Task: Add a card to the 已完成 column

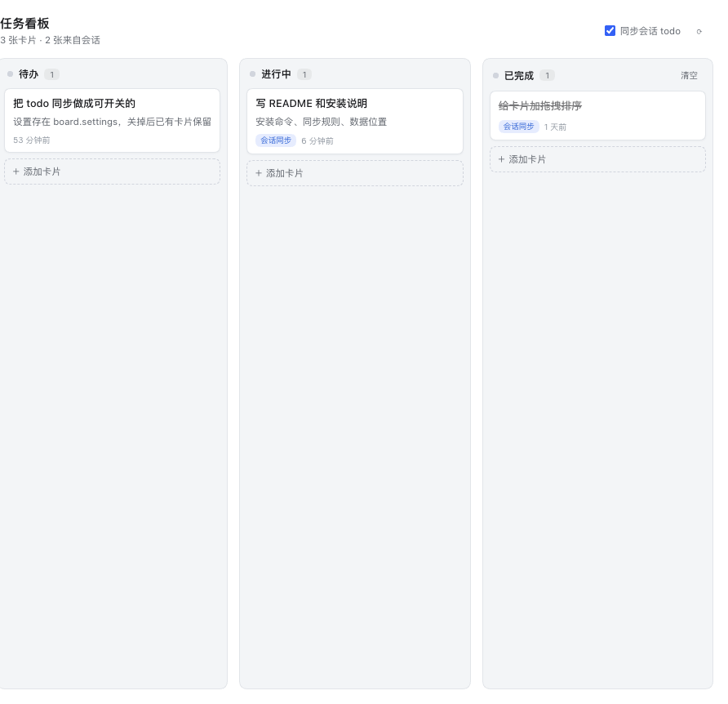Action: [597, 159]
